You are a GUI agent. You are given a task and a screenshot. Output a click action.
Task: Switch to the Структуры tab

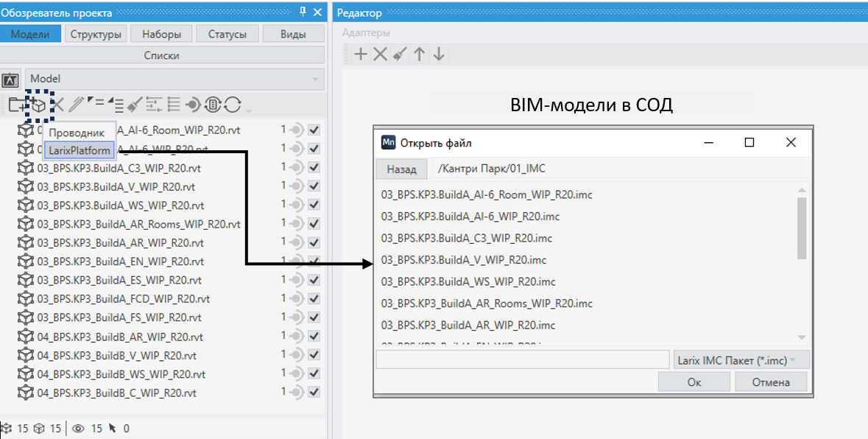point(96,34)
